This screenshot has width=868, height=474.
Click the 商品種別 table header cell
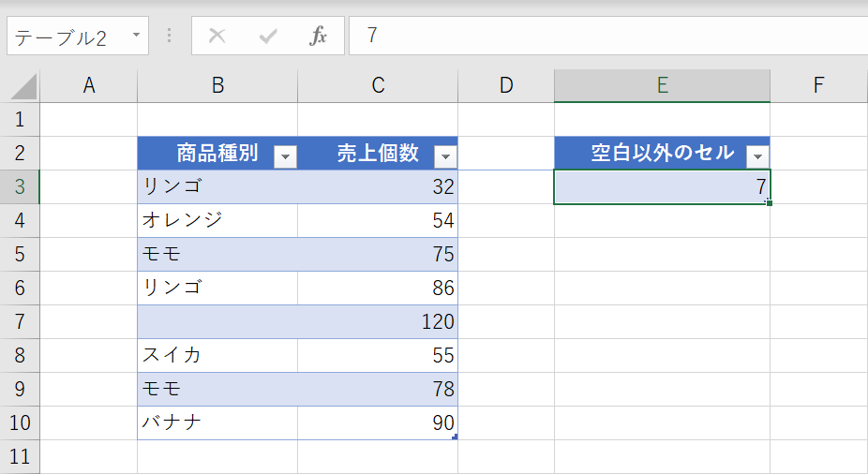[217, 154]
